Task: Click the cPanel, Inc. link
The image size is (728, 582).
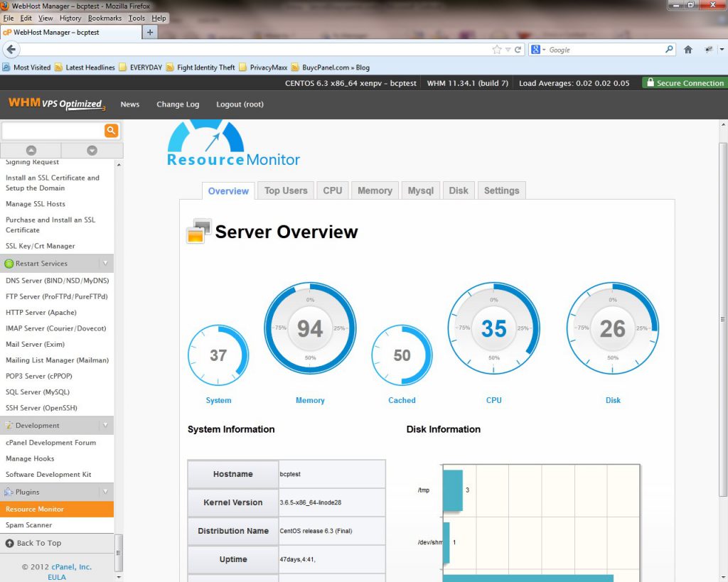Action: pos(72,566)
